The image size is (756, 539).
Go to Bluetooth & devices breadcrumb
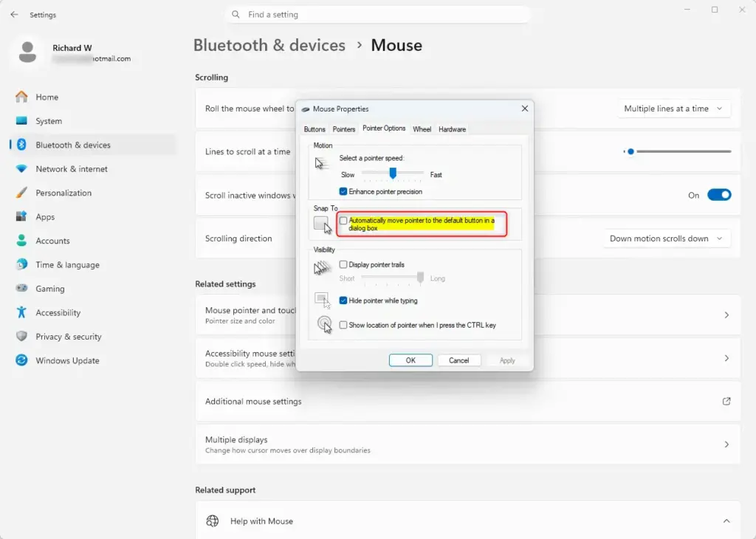269,45
